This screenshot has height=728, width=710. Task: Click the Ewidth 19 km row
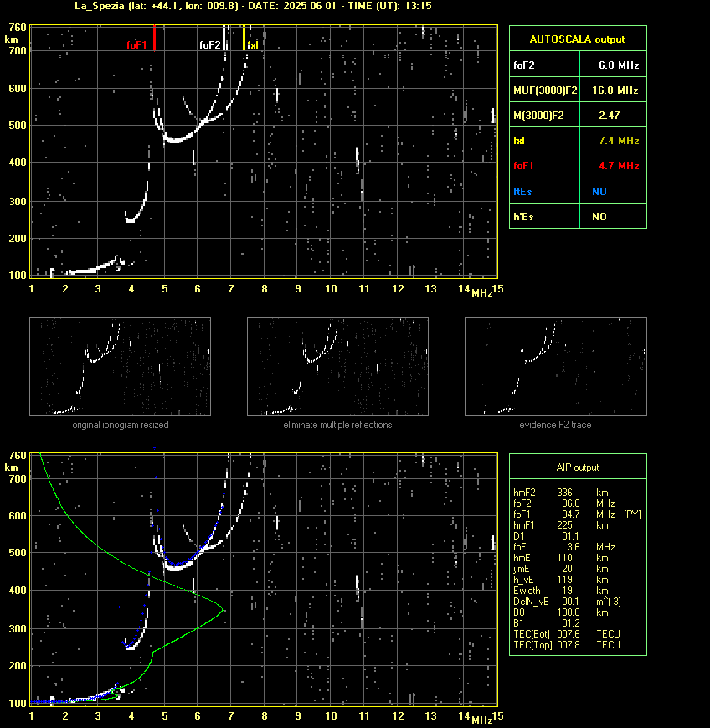coord(561,591)
